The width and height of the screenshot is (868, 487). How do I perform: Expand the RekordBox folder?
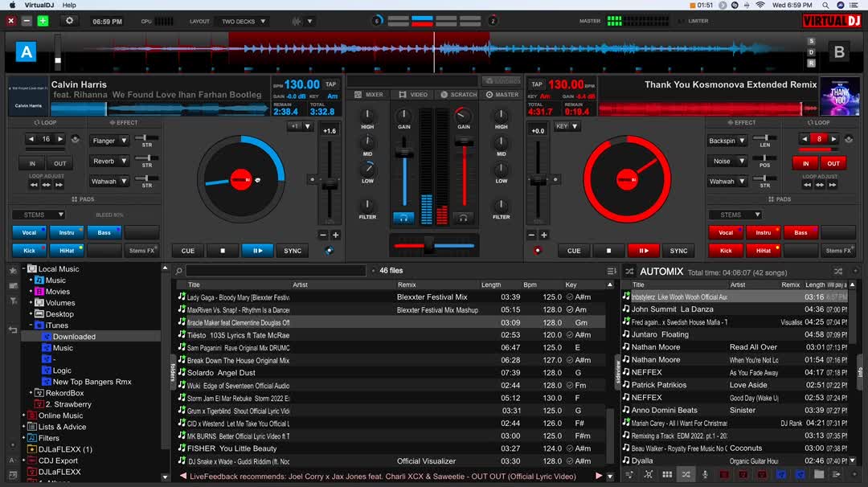[31, 393]
